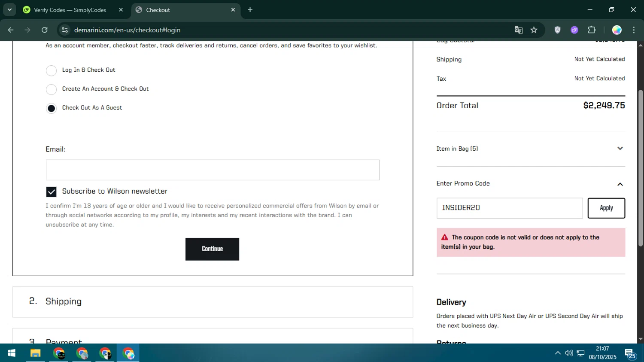Open site information icon in address bar
This screenshot has width=644, height=362.
click(65, 30)
